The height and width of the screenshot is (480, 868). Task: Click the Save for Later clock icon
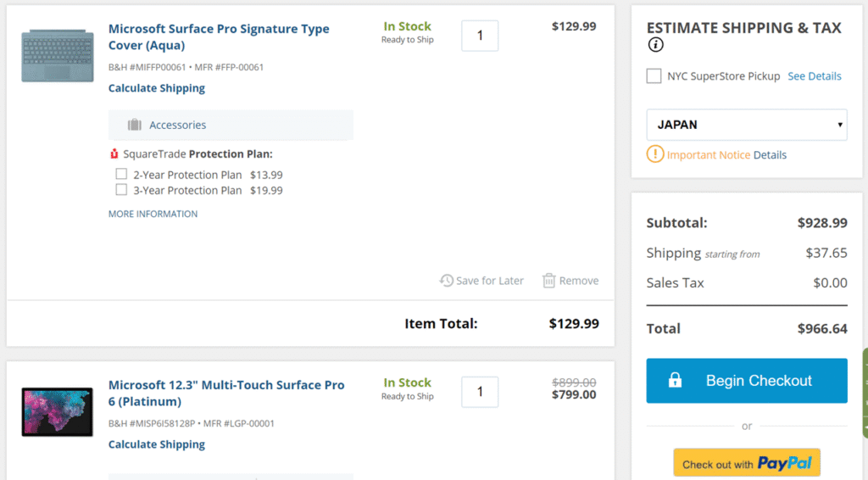446,281
